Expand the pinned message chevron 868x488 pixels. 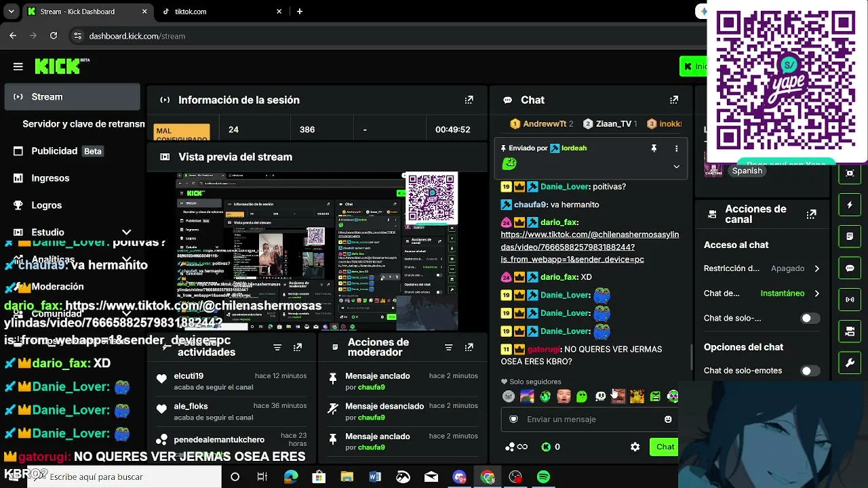pyautogui.click(x=676, y=166)
